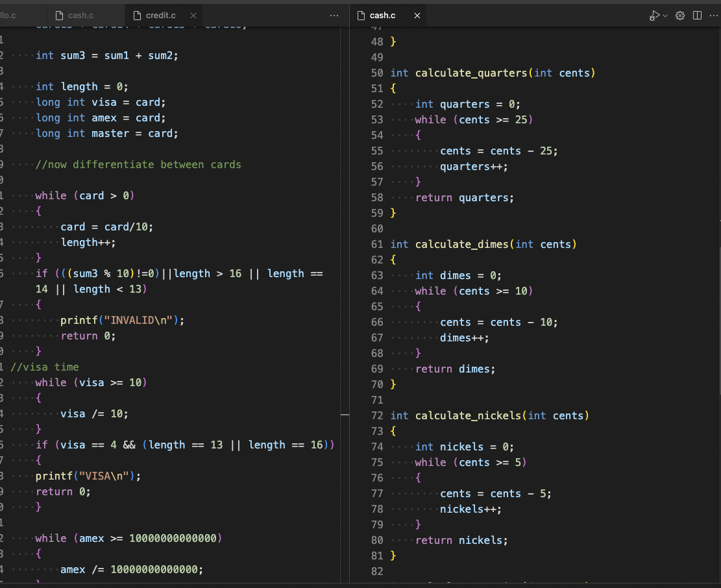Split the editor using the layout icon
This screenshot has height=588, width=721.
click(x=697, y=16)
